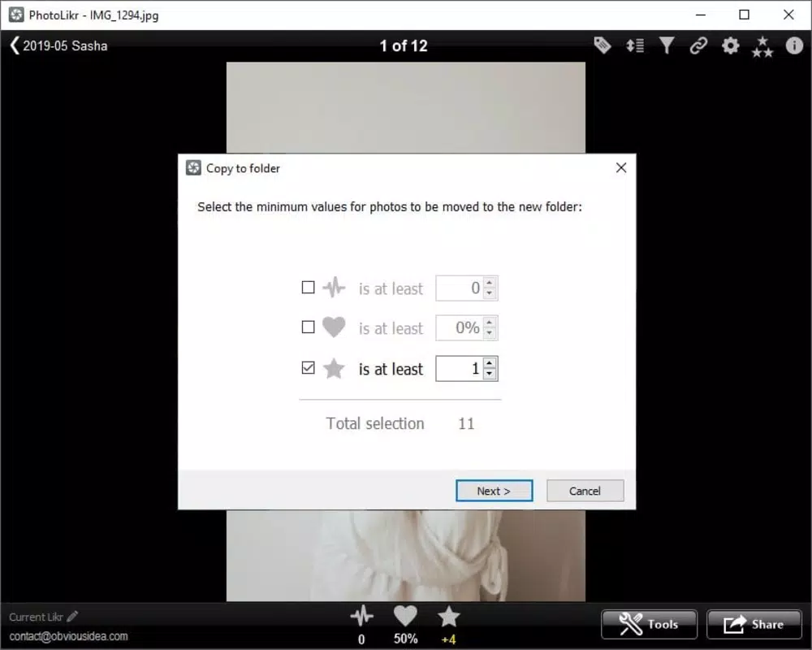Image resolution: width=812 pixels, height=650 pixels.
Task: Open the funnel filter icon
Action: [x=667, y=45]
